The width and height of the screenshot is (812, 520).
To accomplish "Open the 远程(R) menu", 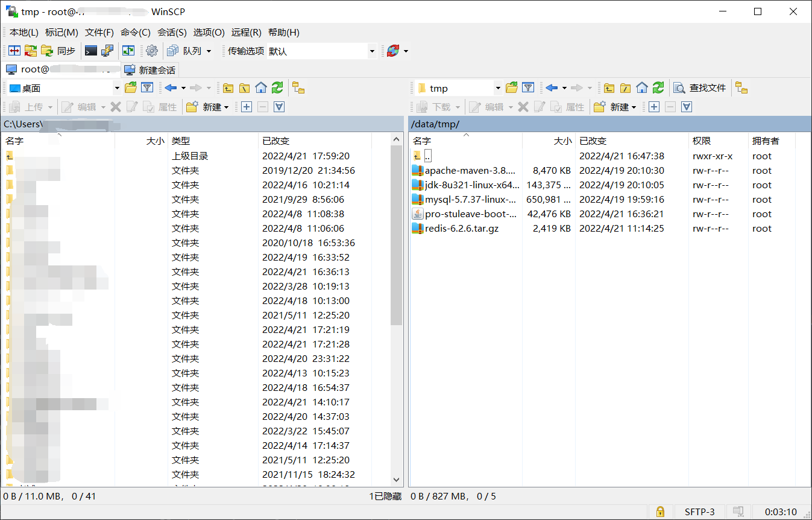I will [247, 33].
